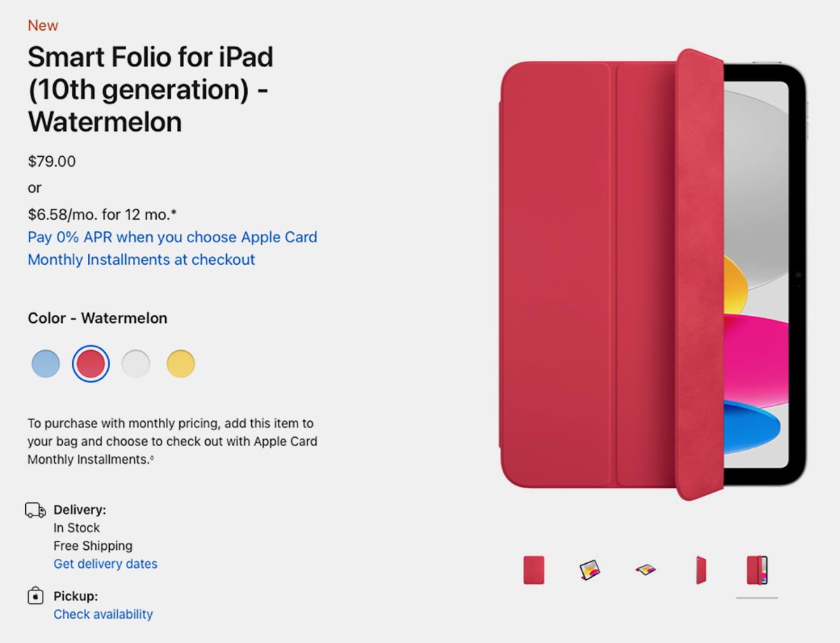
Task: Click the Smart Folio product title
Action: 150,89
